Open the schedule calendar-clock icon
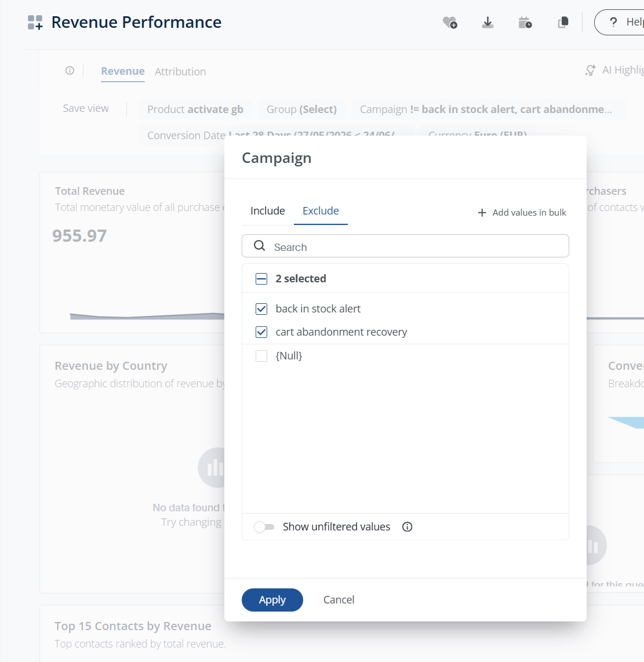This screenshot has height=662, width=644. click(x=525, y=23)
